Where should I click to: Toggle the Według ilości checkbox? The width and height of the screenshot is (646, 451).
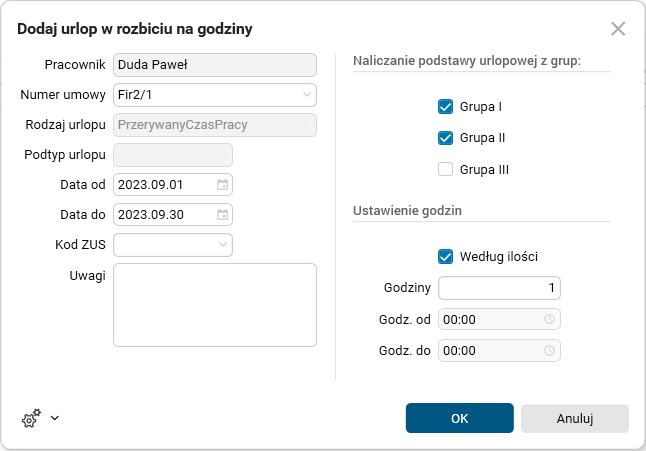click(446, 257)
